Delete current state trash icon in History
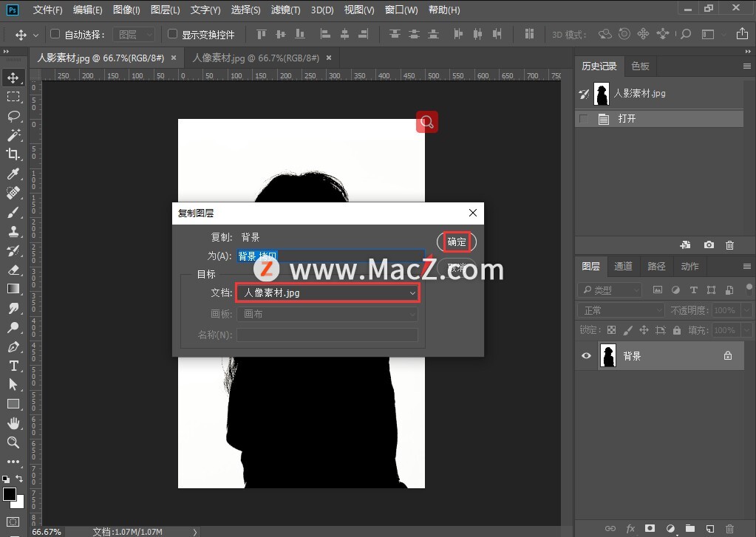This screenshot has width=756, height=537. [x=730, y=245]
